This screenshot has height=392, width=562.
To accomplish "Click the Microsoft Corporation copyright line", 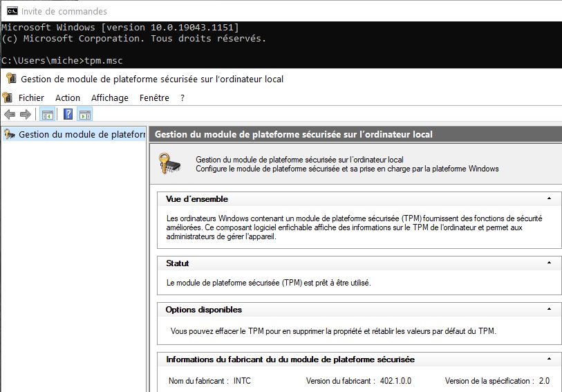I will click(133, 38).
